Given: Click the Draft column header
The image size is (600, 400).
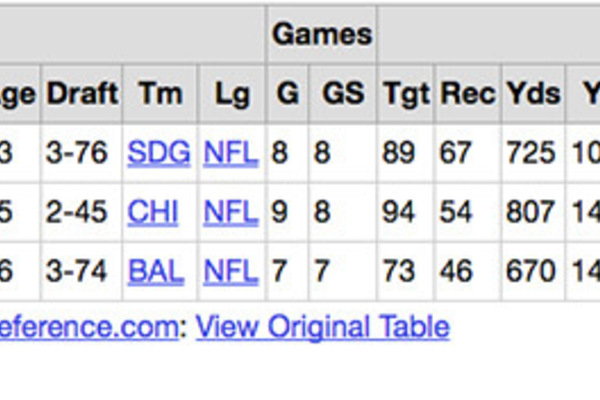Looking at the screenshot, I should [x=82, y=94].
